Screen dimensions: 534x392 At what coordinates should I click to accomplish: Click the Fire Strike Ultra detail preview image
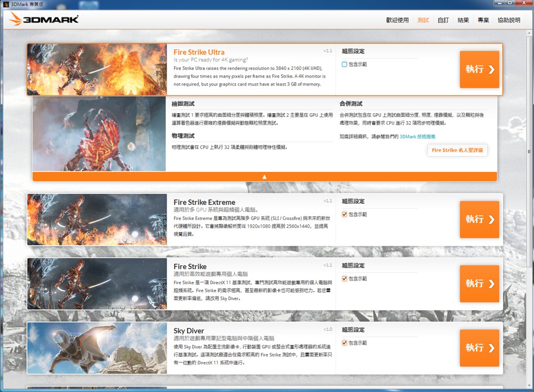pyautogui.click(x=99, y=134)
